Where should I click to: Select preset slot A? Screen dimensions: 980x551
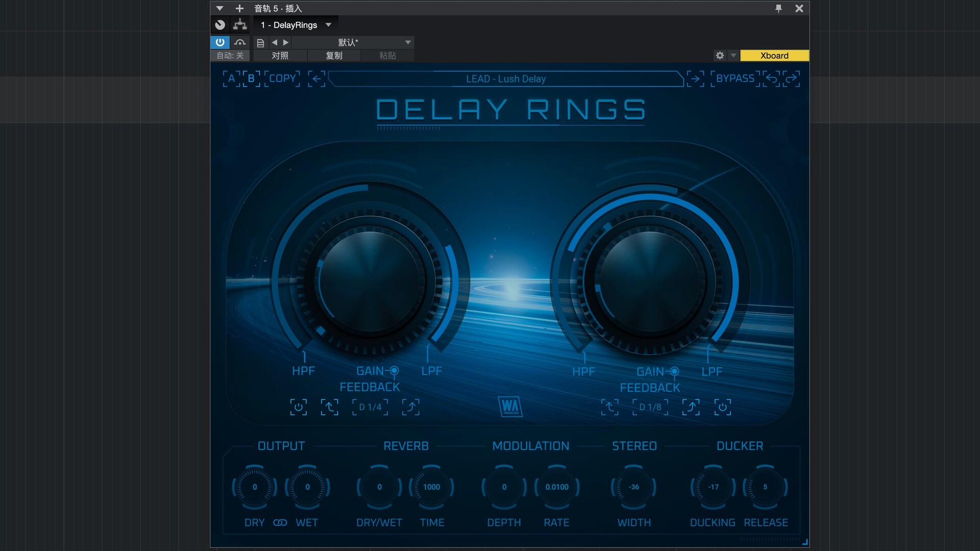pyautogui.click(x=231, y=79)
